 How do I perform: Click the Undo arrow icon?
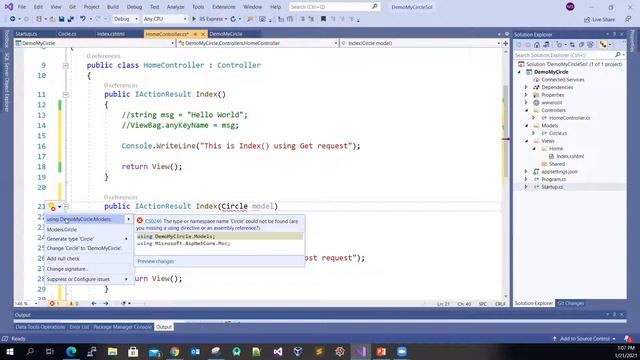[83, 19]
